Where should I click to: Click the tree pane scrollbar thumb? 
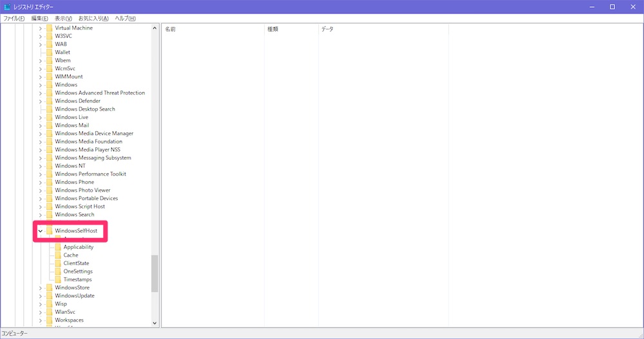(x=155, y=274)
